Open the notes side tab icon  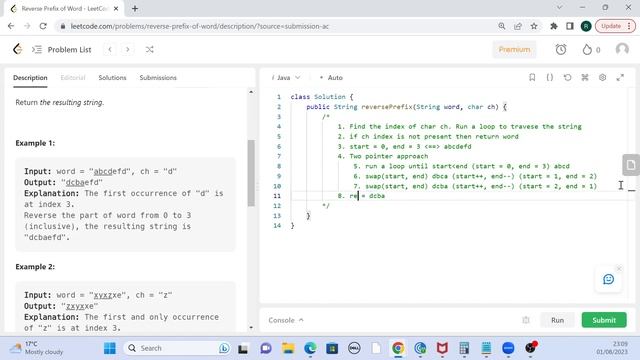pyautogui.click(x=631, y=165)
